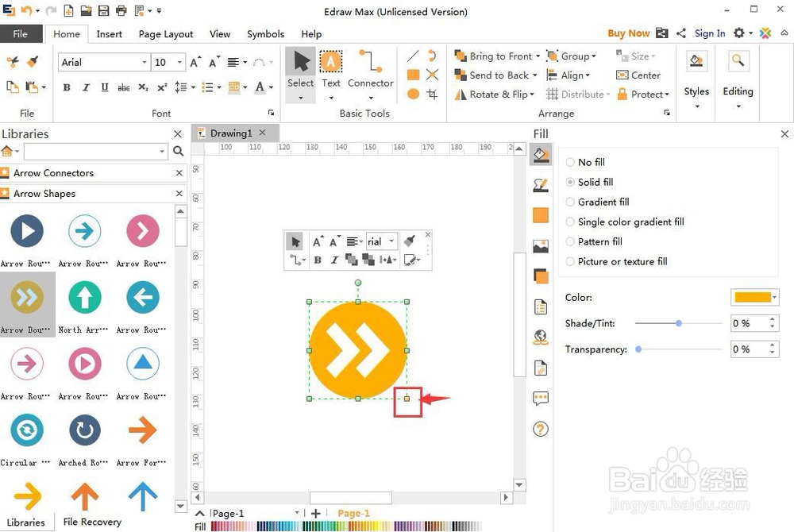Screen dimensions: 794x532
Task: Apply strikethrough formatting
Action: coord(124,87)
